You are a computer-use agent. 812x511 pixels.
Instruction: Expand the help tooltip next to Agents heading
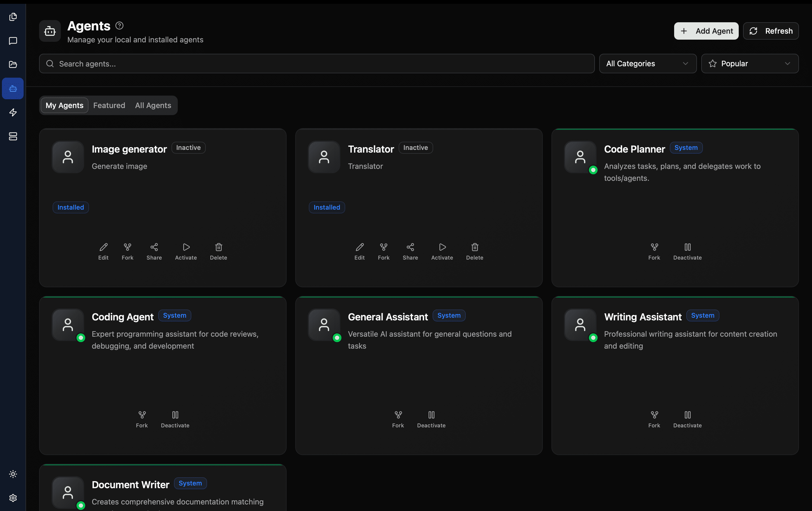tap(119, 25)
